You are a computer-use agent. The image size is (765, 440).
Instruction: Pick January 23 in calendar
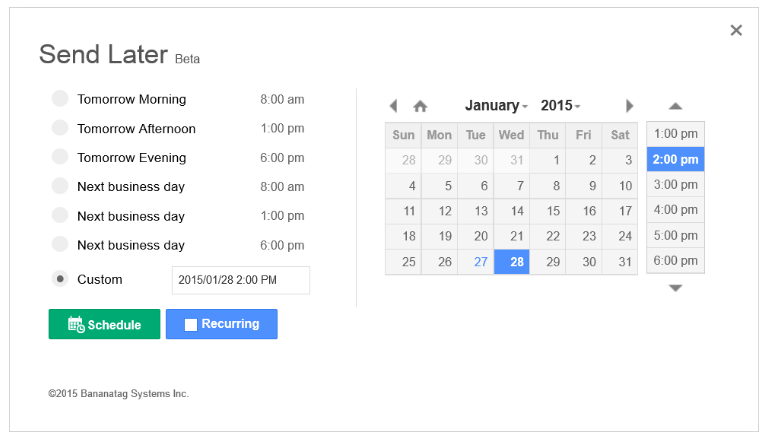(584, 236)
